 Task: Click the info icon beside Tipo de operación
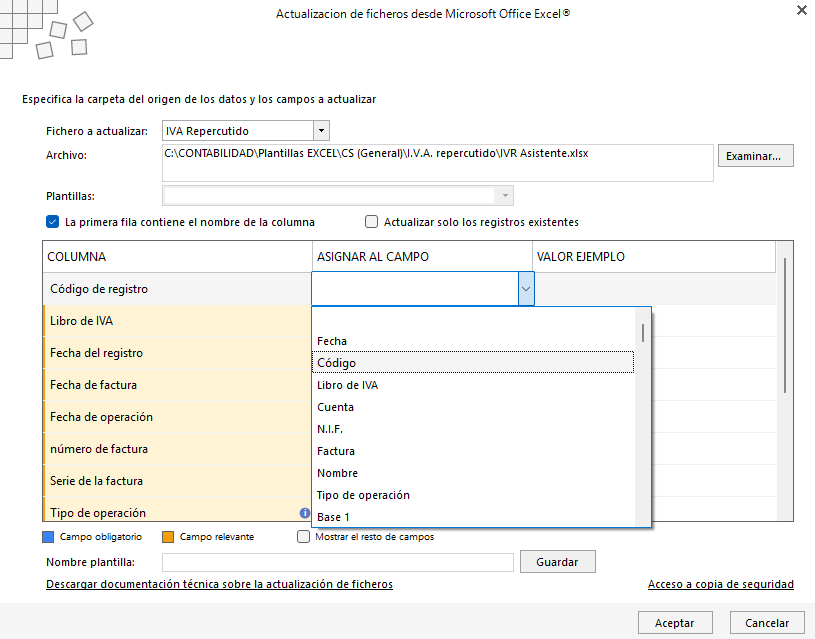tap(305, 513)
